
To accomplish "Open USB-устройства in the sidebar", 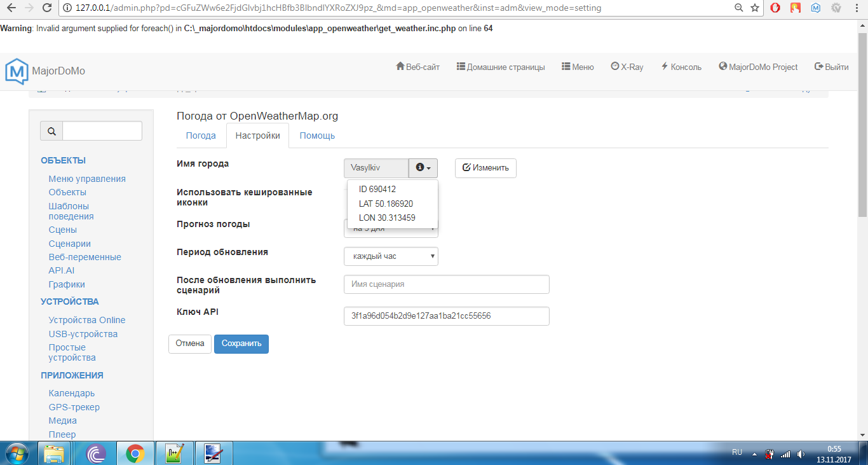I will 83,334.
